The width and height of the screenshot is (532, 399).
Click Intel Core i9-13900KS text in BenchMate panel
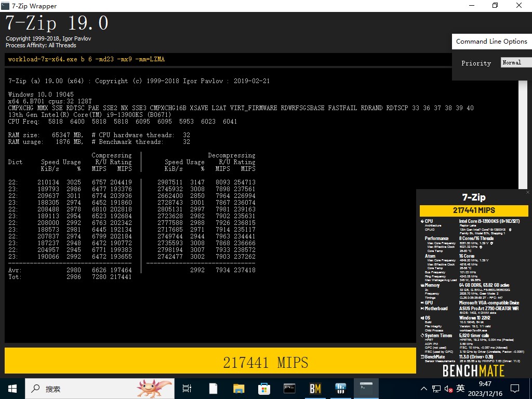click(489, 221)
